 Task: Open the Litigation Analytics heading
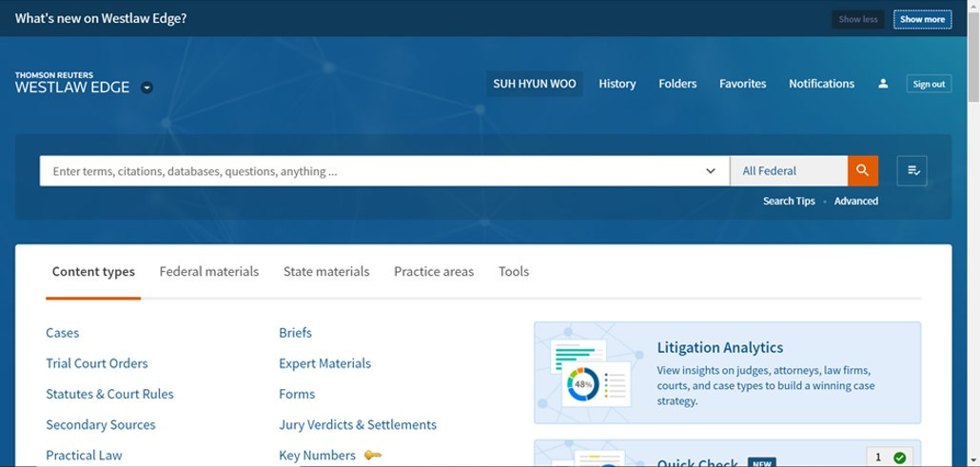point(720,347)
